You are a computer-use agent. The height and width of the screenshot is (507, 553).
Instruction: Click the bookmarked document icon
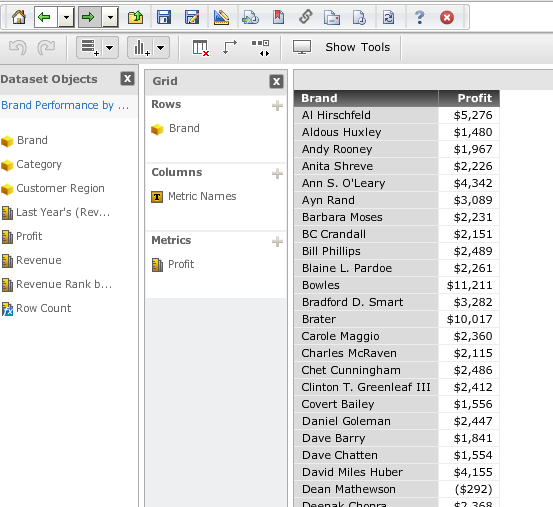coord(278,17)
